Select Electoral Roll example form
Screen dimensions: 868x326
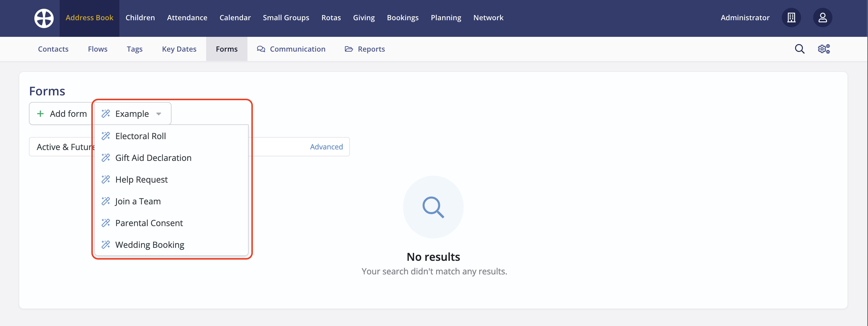pos(171,136)
